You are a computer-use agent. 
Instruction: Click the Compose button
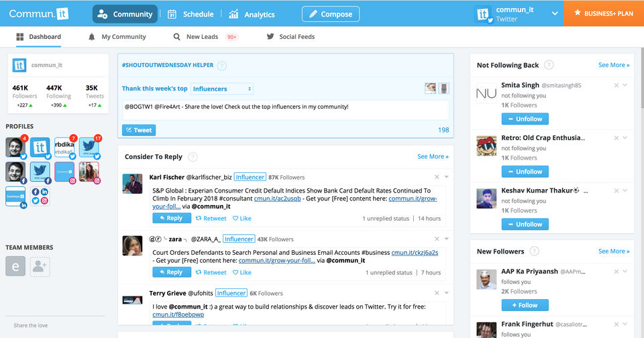point(331,14)
